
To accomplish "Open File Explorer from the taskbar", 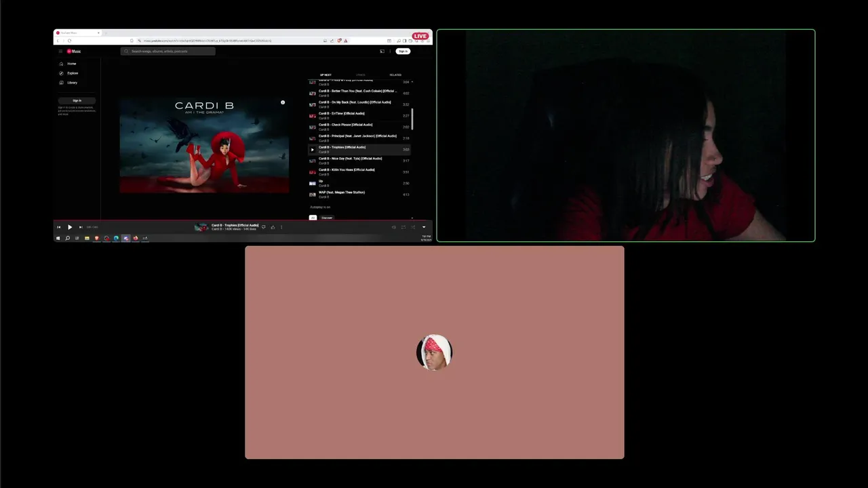I will point(87,238).
